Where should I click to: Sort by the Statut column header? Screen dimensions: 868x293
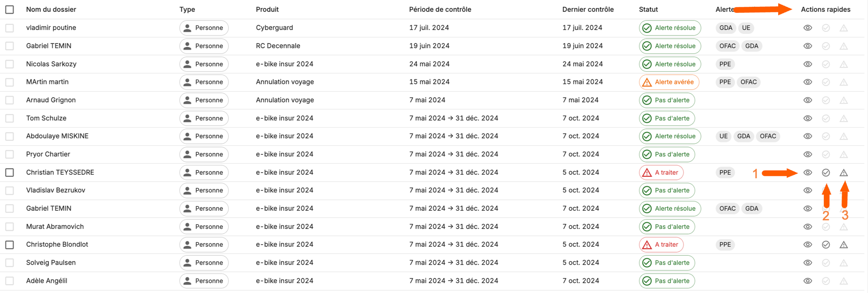pyautogui.click(x=648, y=9)
